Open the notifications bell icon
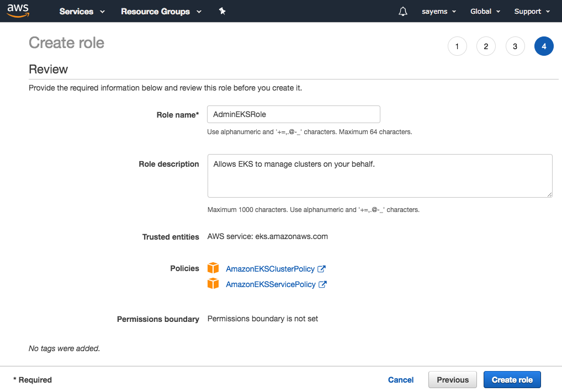The width and height of the screenshot is (562, 392). 403,12
